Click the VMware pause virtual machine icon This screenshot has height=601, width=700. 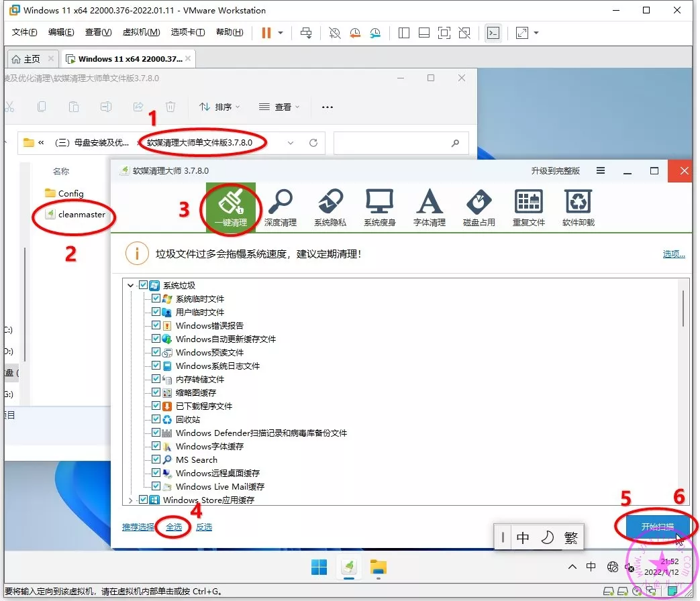click(x=266, y=33)
